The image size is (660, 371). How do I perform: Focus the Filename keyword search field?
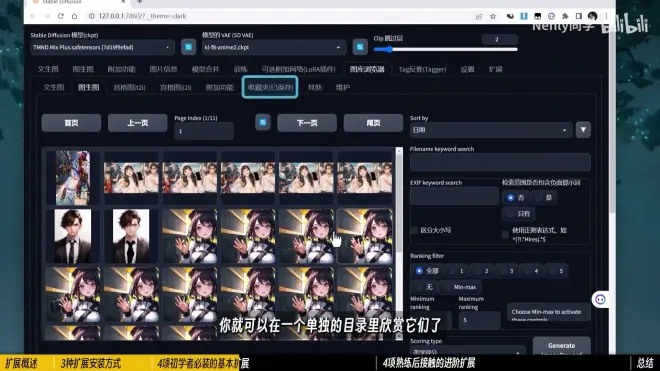click(x=500, y=162)
